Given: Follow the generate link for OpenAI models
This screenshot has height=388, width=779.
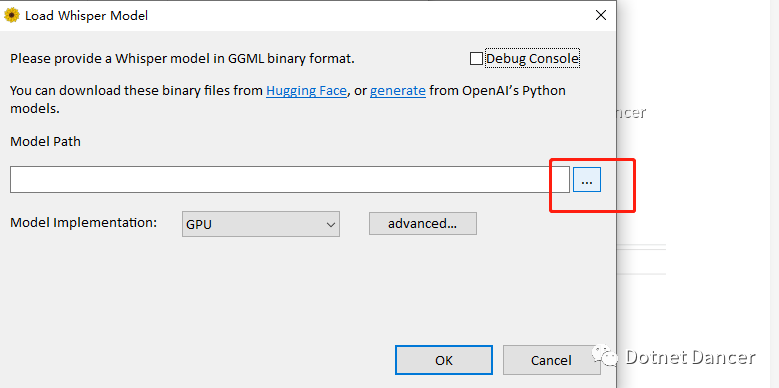Looking at the screenshot, I should 397,91.
